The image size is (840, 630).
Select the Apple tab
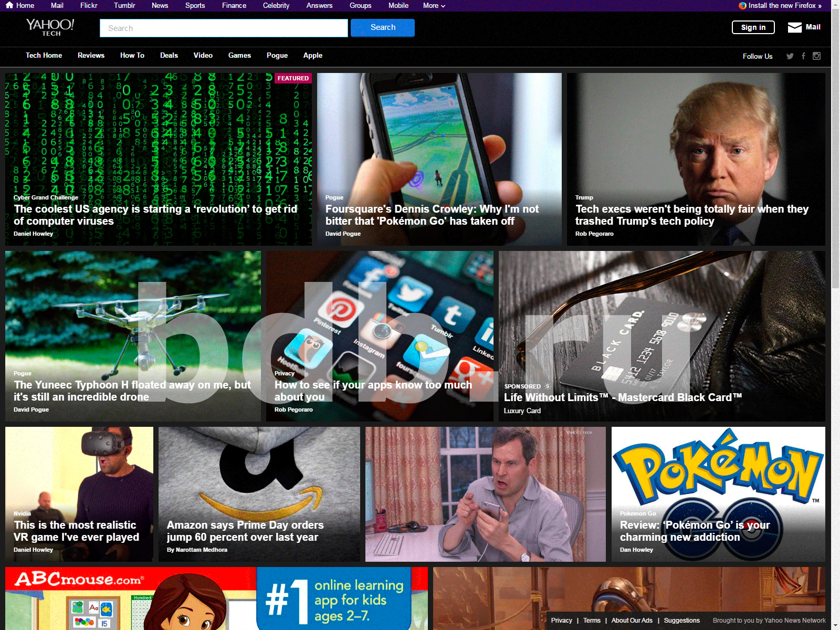(313, 55)
